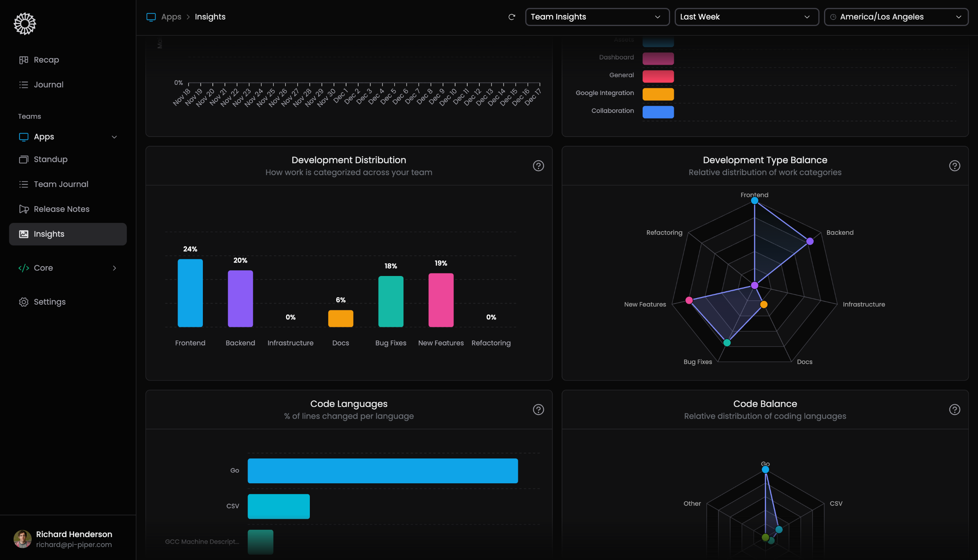Click the refresh icon in top bar
Viewport: 978px width, 560px height.
[512, 17]
